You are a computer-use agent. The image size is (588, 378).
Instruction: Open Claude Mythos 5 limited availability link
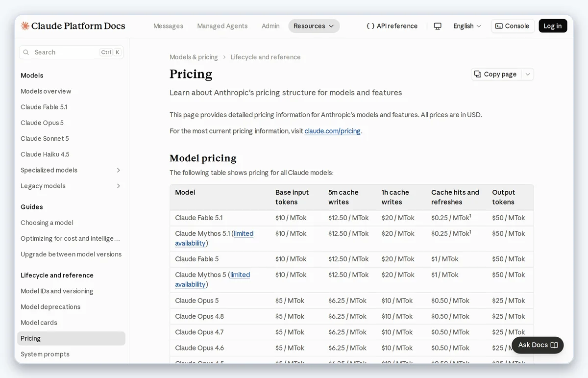pos(212,279)
